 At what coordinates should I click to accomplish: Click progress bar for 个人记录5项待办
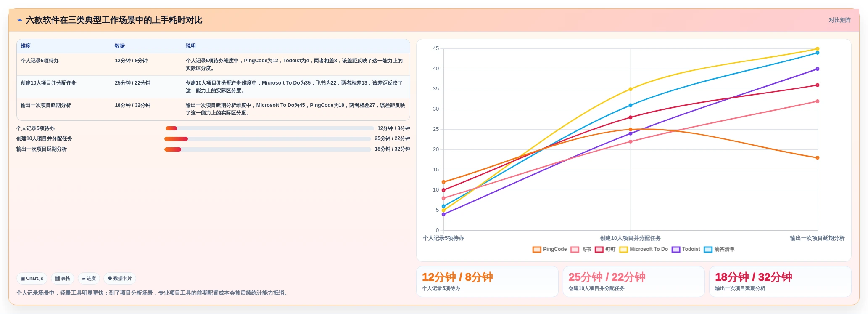point(269,128)
